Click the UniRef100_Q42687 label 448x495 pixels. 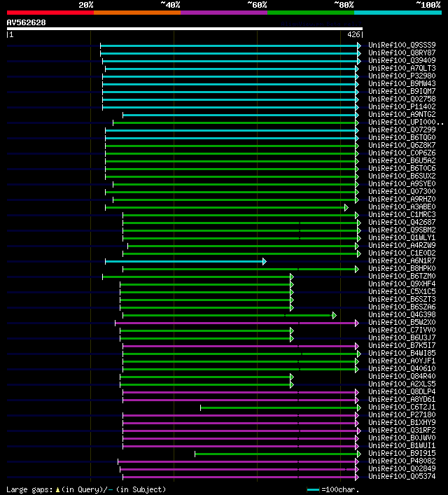point(402,222)
